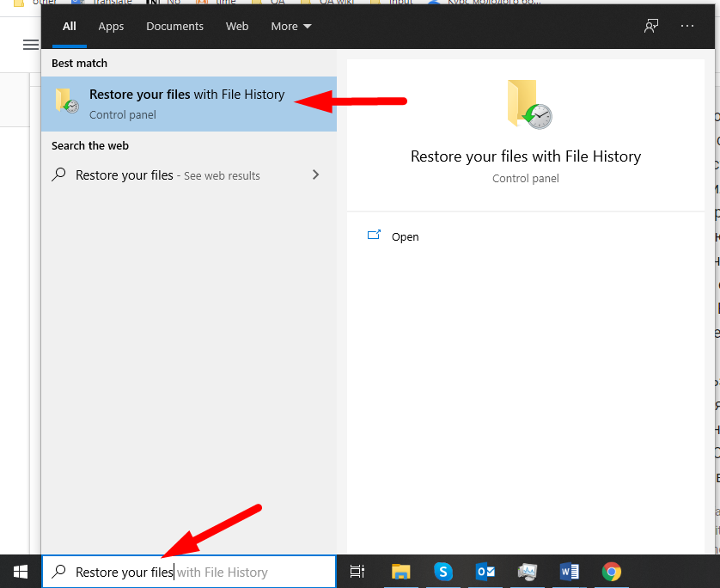Click Open in the preview pane
Image resolution: width=720 pixels, height=588 pixels.
pyautogui.click(x=405, y=236)
